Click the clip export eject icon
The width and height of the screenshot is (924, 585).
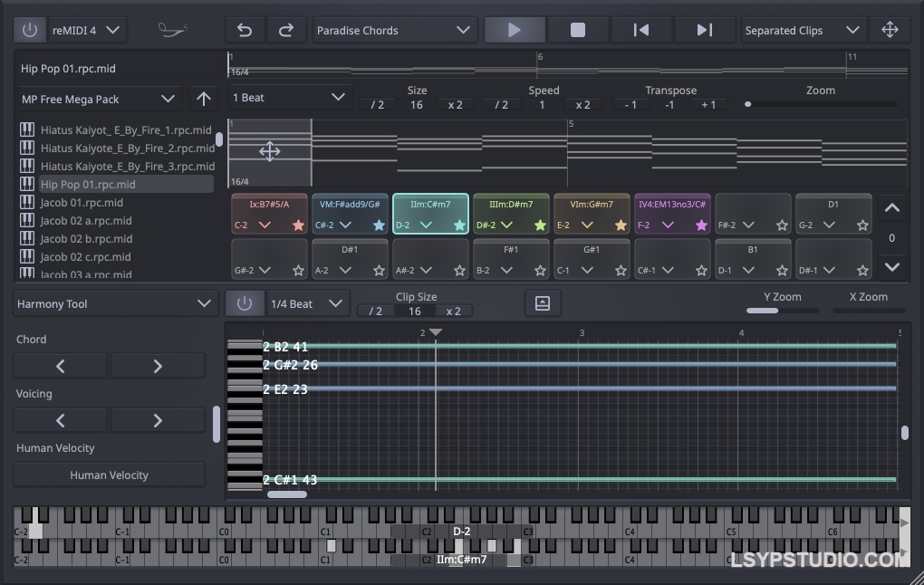point(543,303)
